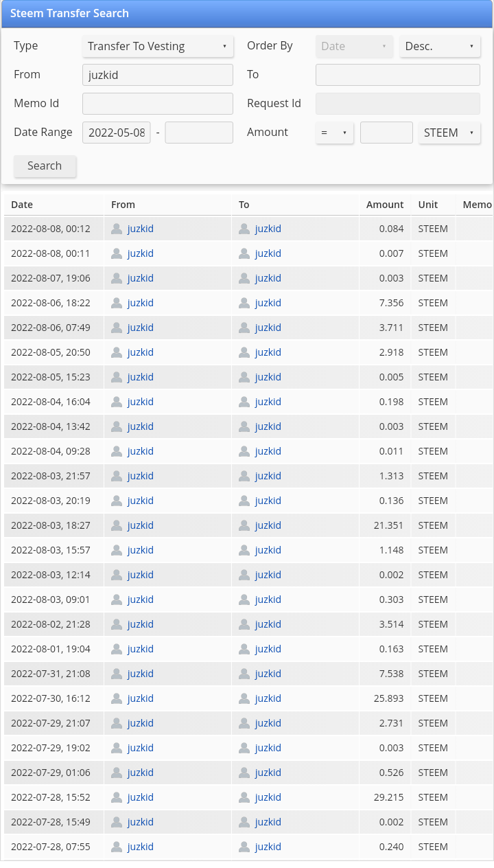Click From avatar icon in 2022-08-03, 12:14 row
494x868 pixels.
(x=117, y=575)
